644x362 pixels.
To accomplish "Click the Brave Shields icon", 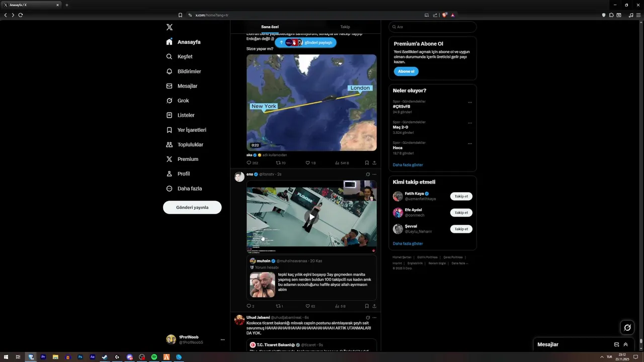I will coord(445,15).
